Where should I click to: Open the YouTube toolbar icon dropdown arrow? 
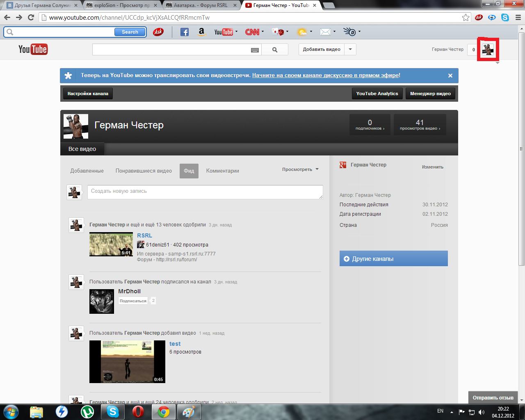[236, 32]
